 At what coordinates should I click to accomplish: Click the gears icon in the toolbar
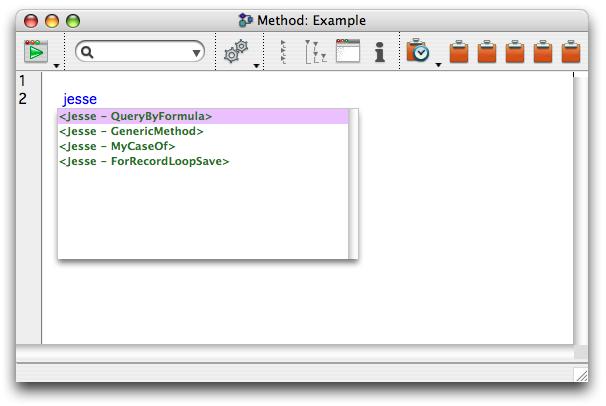235,52
